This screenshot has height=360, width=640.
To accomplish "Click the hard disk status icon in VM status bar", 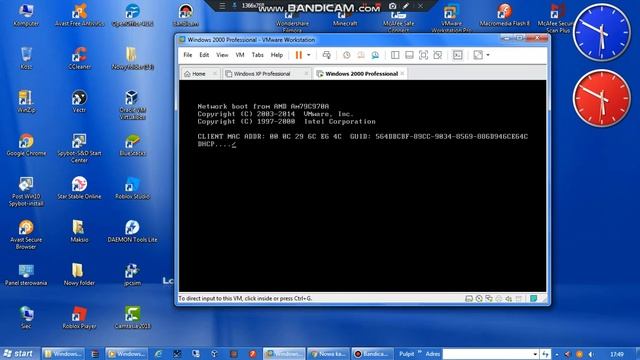I will [x=469, y=299].
